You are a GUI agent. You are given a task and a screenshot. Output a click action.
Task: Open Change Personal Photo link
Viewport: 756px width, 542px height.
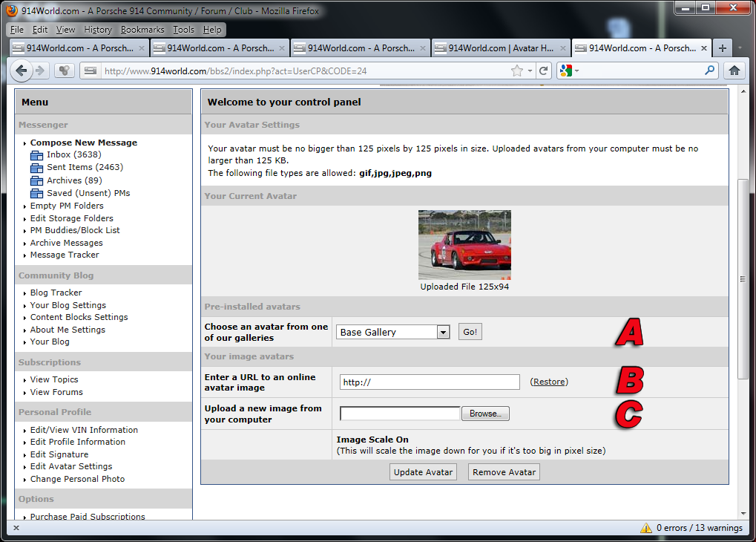tap(78, 479)
